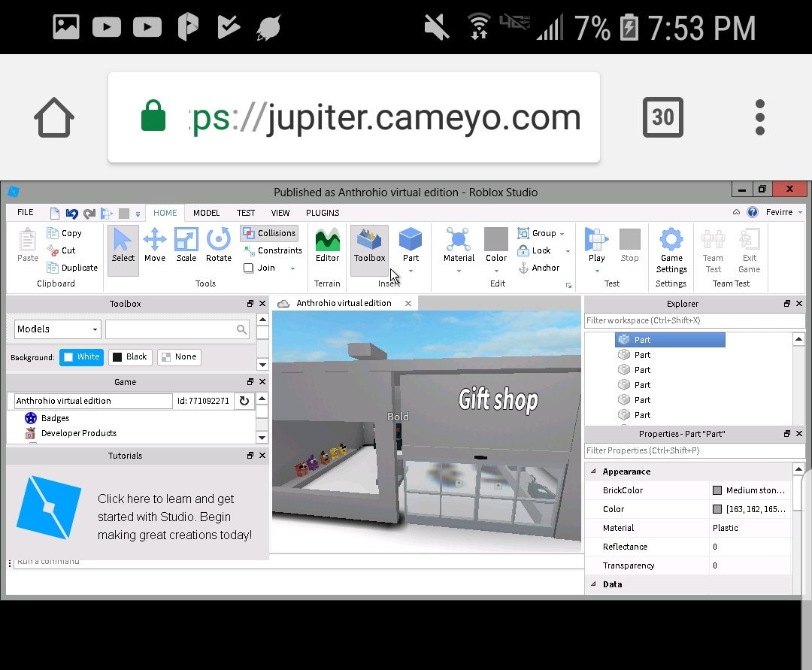Open the browser tab switcher showing 30
Viewport: 812px width, 670px height.
(x=663, y=117)
